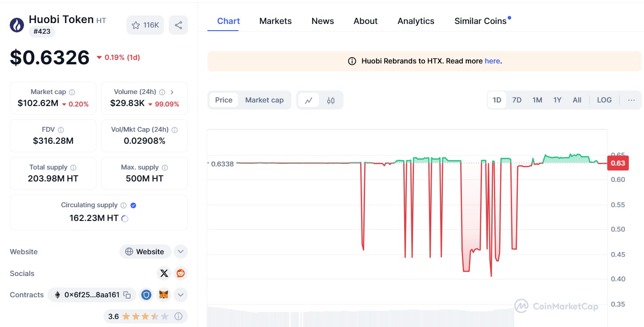Open Huobi Token's Reddit community
The width and height of the screenshot is (644, 327).
tap(180, 273)
